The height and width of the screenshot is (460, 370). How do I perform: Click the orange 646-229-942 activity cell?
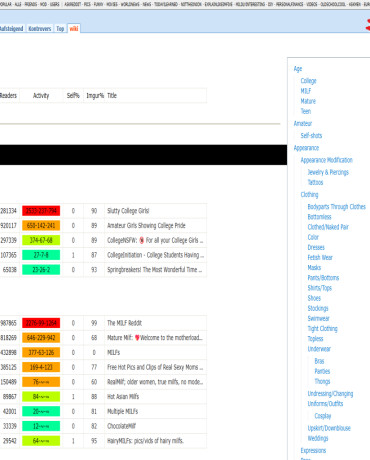pos(41,338)
